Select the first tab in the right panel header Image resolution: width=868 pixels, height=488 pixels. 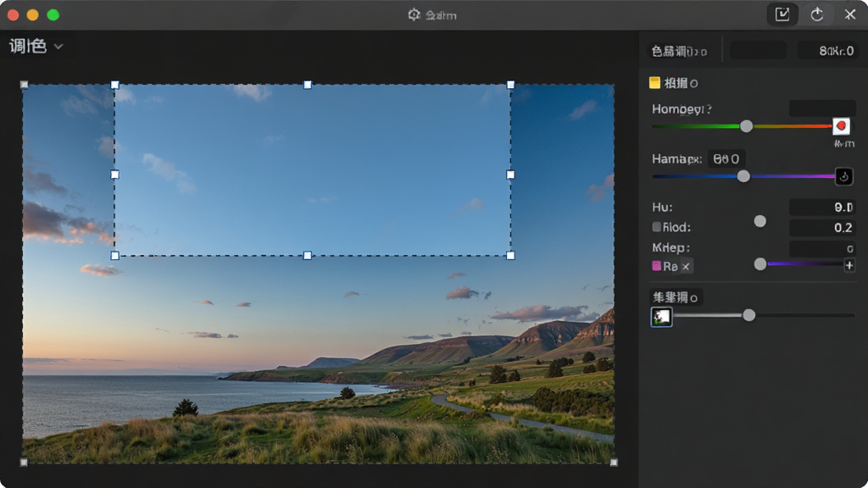pos(679,52)
